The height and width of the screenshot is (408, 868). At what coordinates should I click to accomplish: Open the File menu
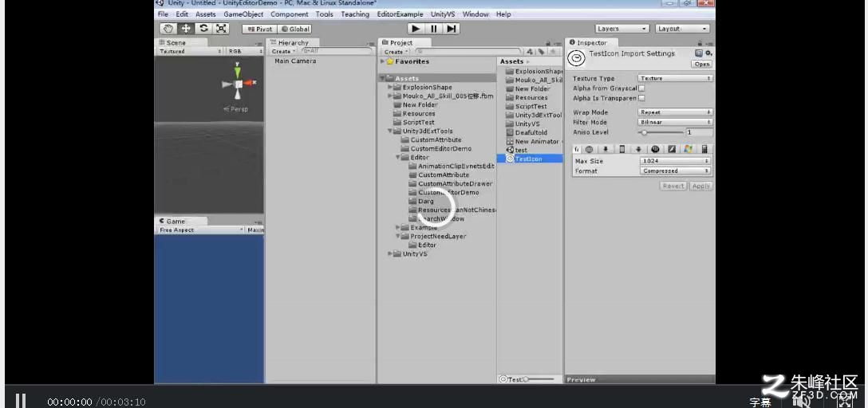(x=163, y=14)
